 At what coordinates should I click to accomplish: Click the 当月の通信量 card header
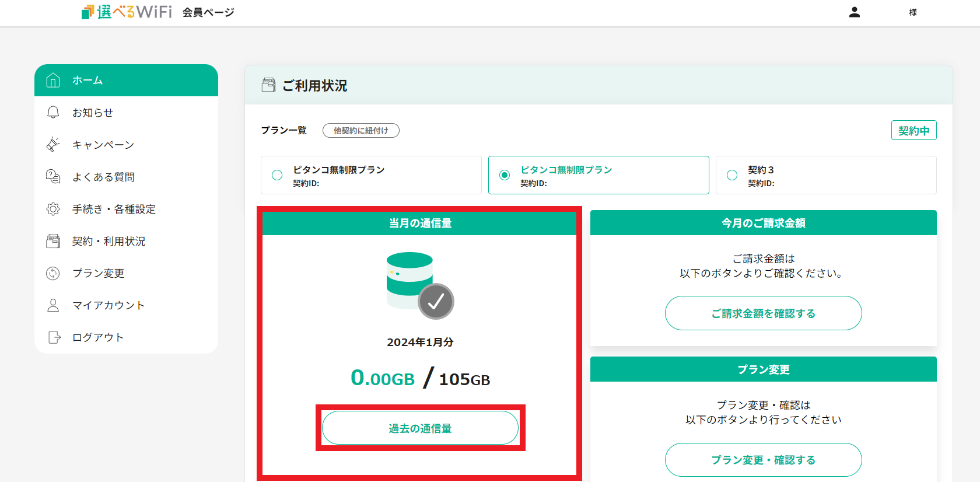(420, 223)
